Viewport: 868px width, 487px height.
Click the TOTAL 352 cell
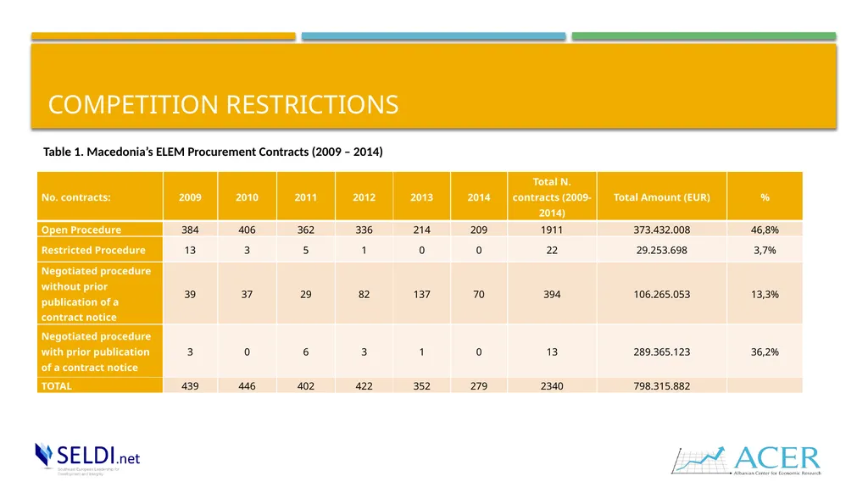pyautogui.click(x=422, y=385)
